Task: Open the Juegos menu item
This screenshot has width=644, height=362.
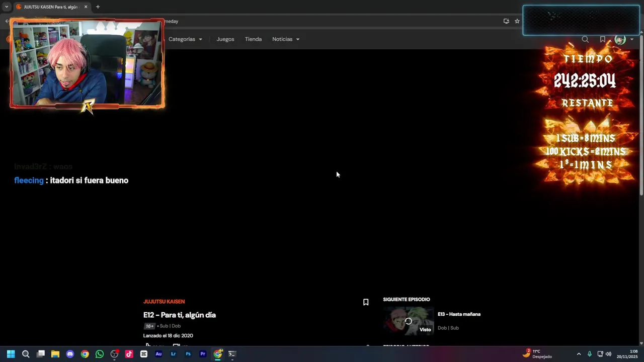Action: [x=225, y=39]
